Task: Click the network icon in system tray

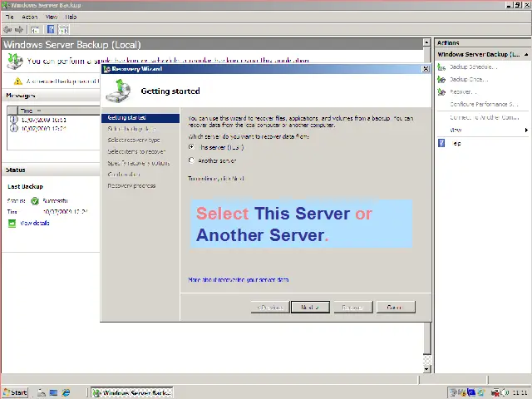Action: [x=495, y=392]
